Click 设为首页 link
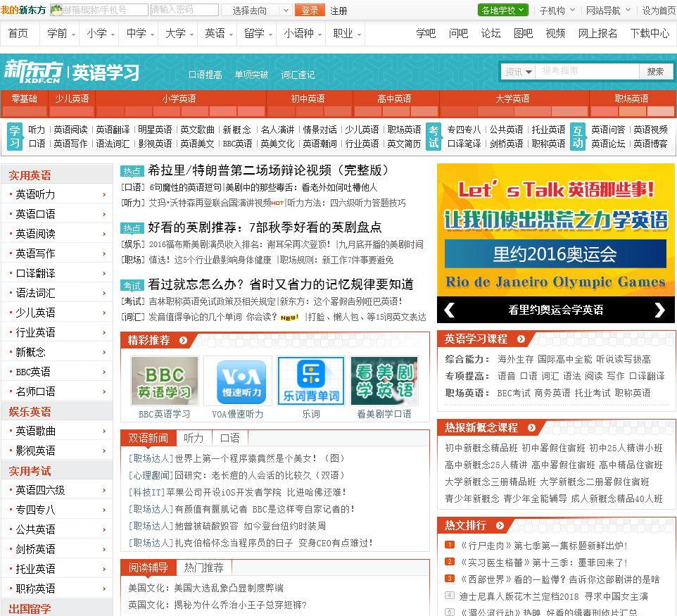Screen dimensions: 677x616 (659, 11)
